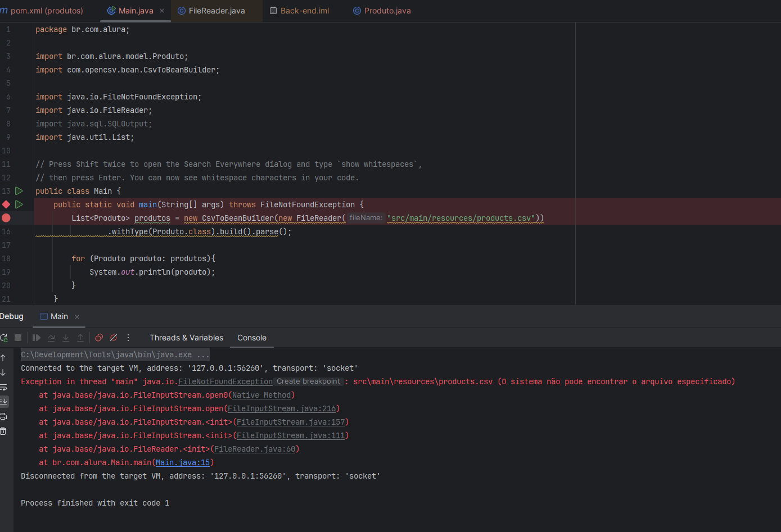Open FileInputStream.java:111 stack link
This screenshot has height=532, width=781.
[x=291, y=435]
